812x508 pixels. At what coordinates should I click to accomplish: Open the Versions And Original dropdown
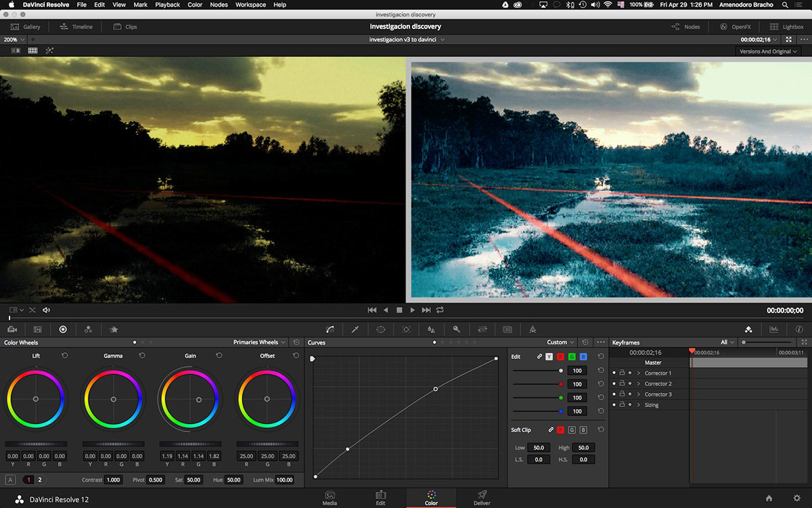pyautogui.click(x=768, y=51)
